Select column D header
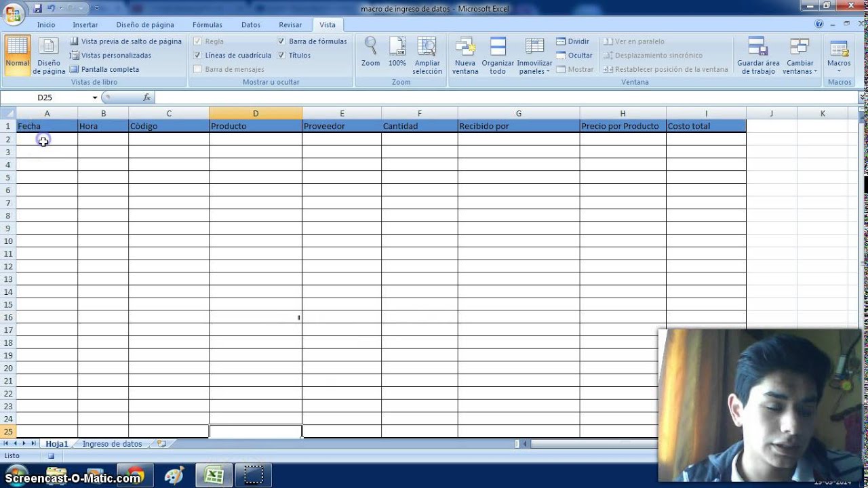868x488 pixels. pyautogui.click(x=256, y=113)
